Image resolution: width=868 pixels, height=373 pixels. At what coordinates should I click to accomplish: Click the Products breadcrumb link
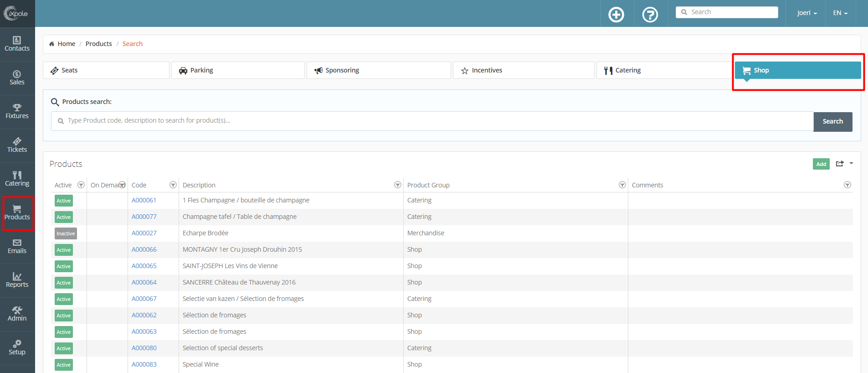pyautogui.click(x=99, y=44)
